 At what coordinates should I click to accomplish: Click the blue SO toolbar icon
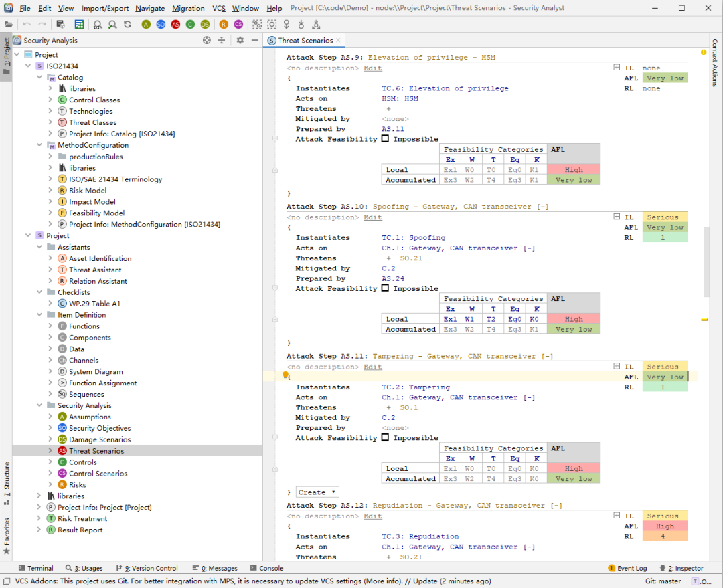(x=161, y=24)
